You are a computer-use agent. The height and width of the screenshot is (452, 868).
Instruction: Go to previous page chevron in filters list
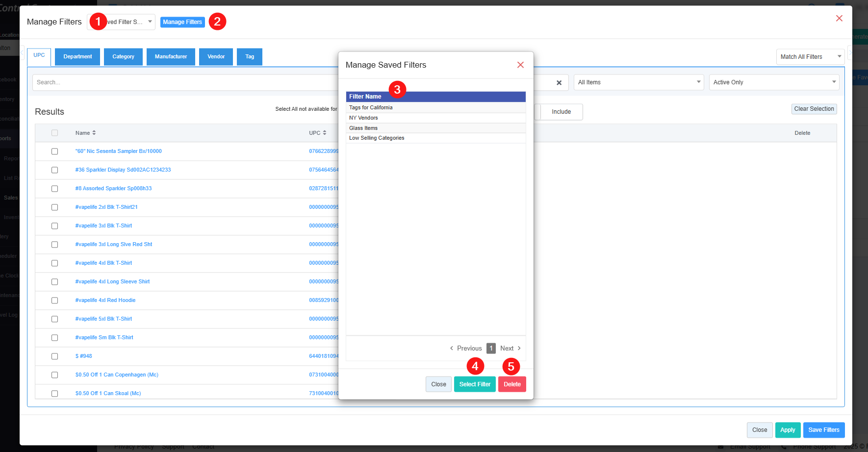pyautogui.click(x=452, y=348)
